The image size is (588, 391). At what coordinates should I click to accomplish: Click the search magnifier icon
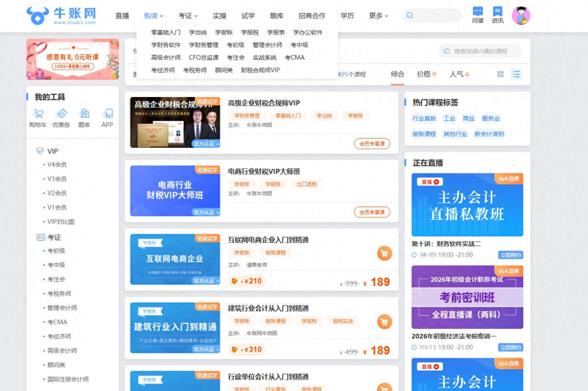coord(409,15)
